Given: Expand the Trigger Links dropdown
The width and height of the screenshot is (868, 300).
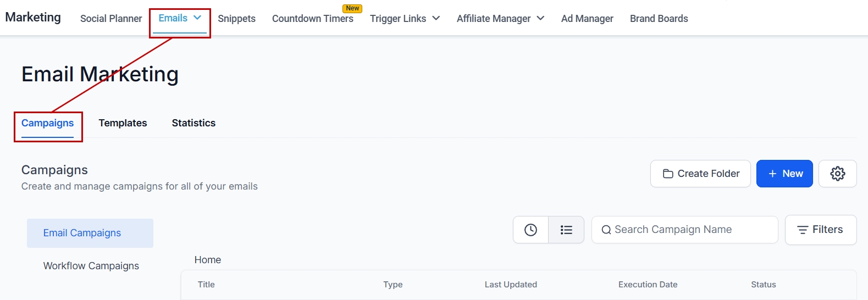Looking at the screenshot, I should click(436, 18).
